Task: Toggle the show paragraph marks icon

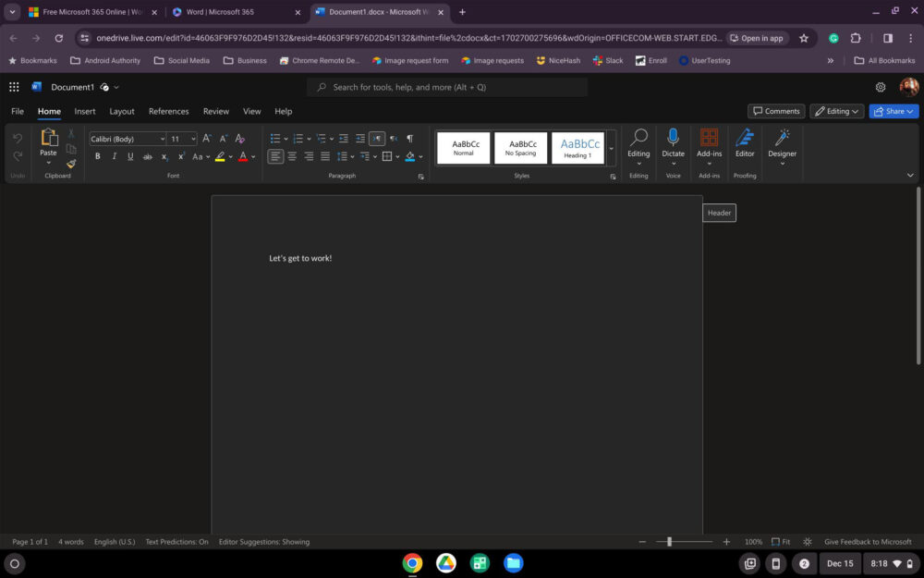Action: (x=409, y=139)
